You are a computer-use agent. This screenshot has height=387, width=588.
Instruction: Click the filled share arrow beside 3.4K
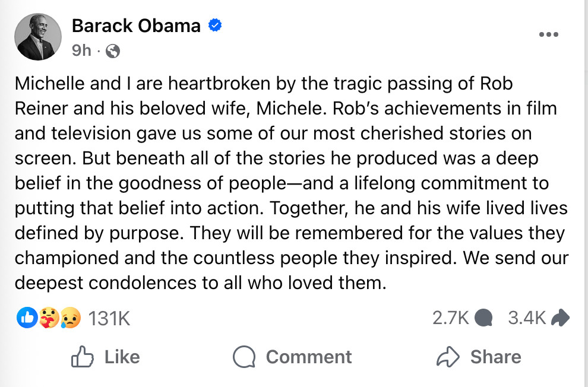[x=560, y=319]
